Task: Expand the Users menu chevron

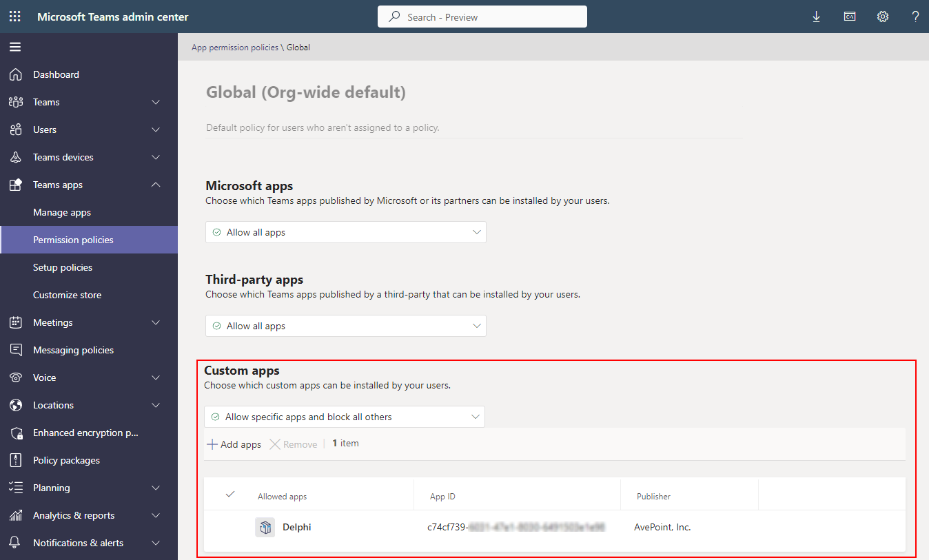Action: pyautogui.click(x=156, y=129)
